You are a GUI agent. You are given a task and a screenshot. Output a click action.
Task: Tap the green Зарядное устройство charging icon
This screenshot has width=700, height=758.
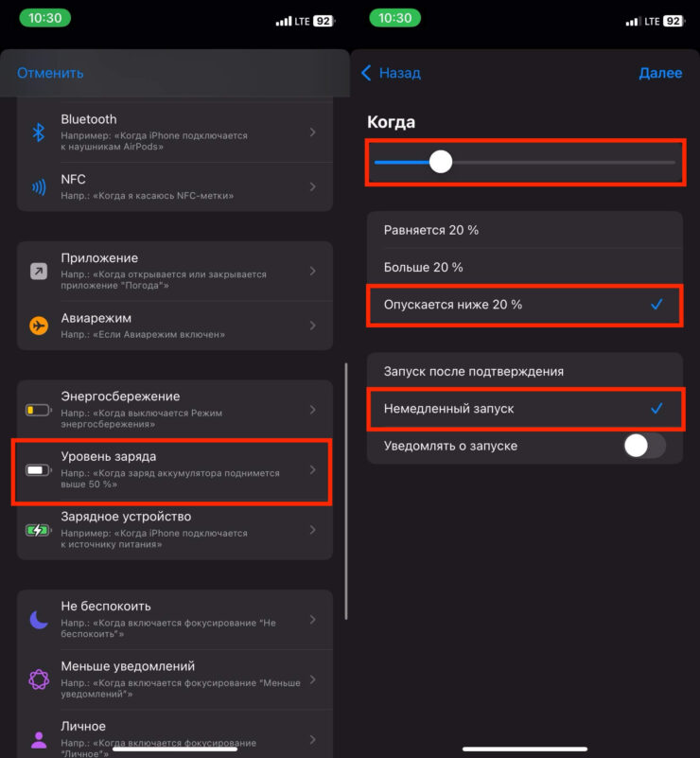click(x=39, y=530)
